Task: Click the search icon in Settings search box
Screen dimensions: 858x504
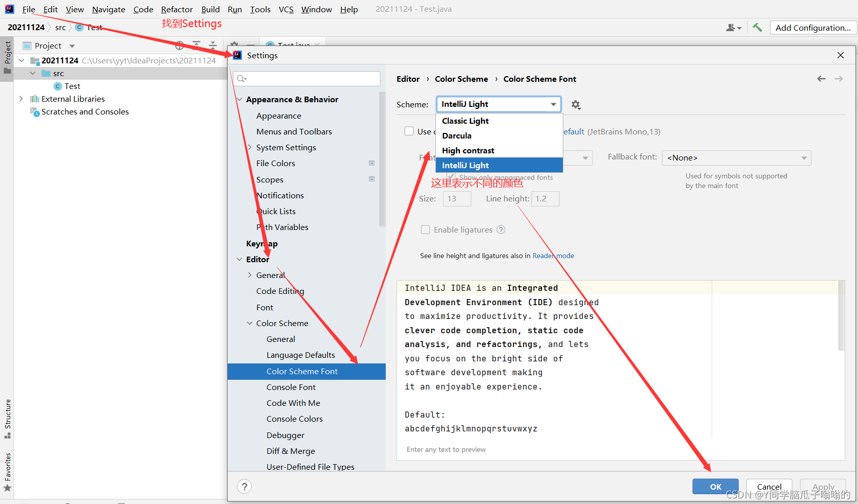Action: 241,79
